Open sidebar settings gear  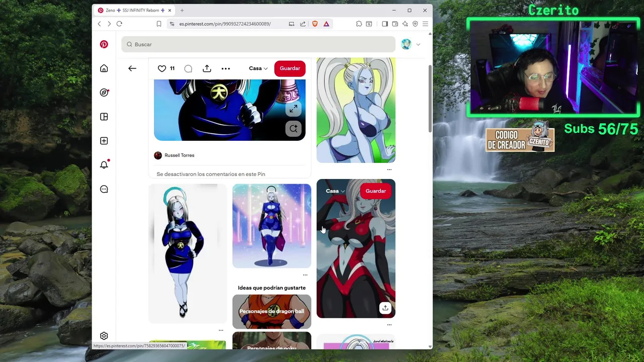[104, 336]
